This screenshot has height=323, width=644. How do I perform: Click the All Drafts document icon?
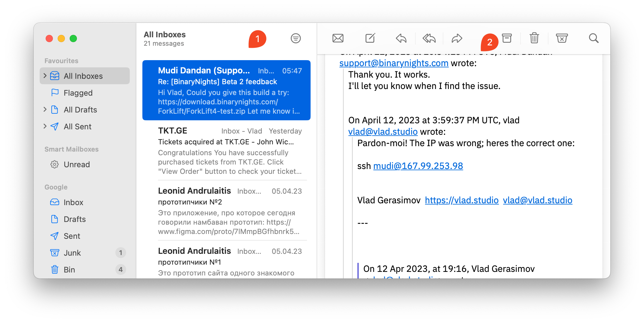[x=55, y=109]
